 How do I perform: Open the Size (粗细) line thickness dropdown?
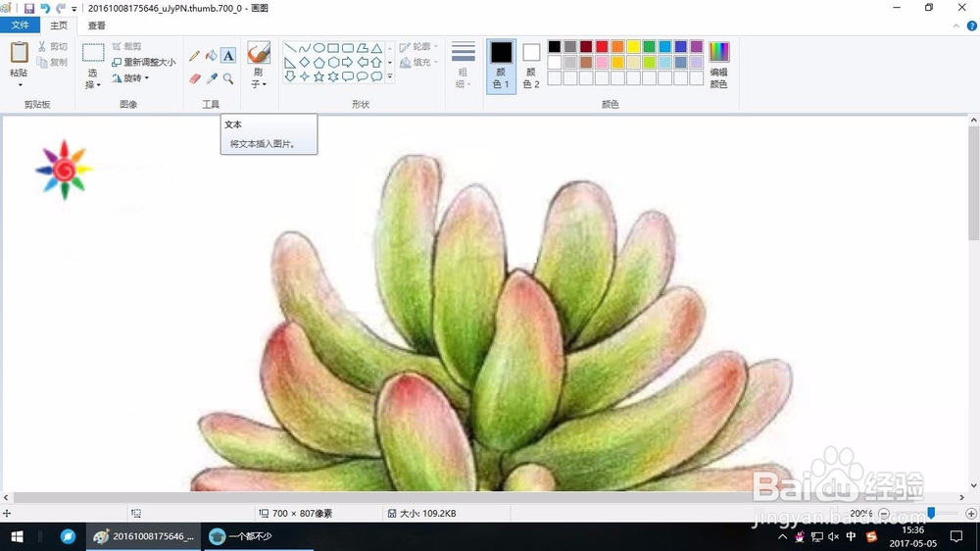[x=464, y=66]
